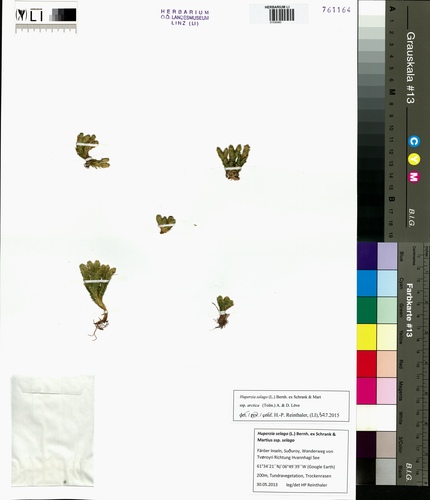This screenshot has width=430, height=500.
Task: Select the top-left plant specimen
Action: pyautogui.click(x=92, y=151)
